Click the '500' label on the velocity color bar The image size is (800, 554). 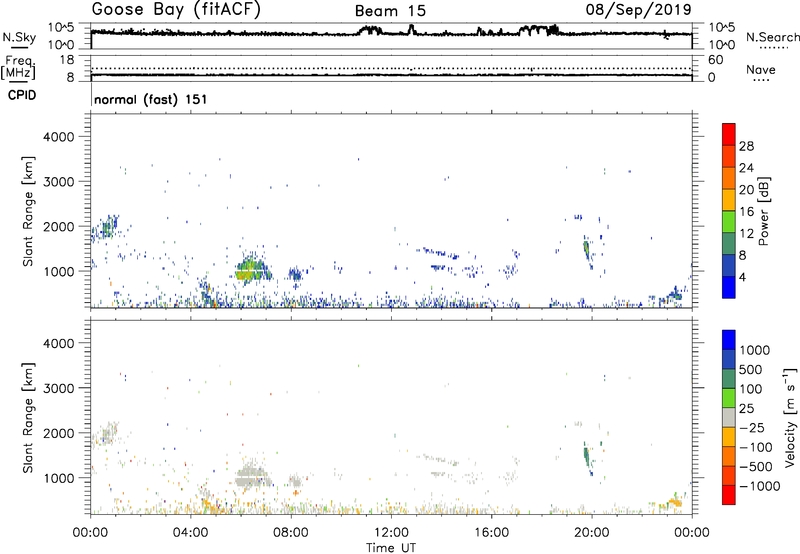[751, 370]
